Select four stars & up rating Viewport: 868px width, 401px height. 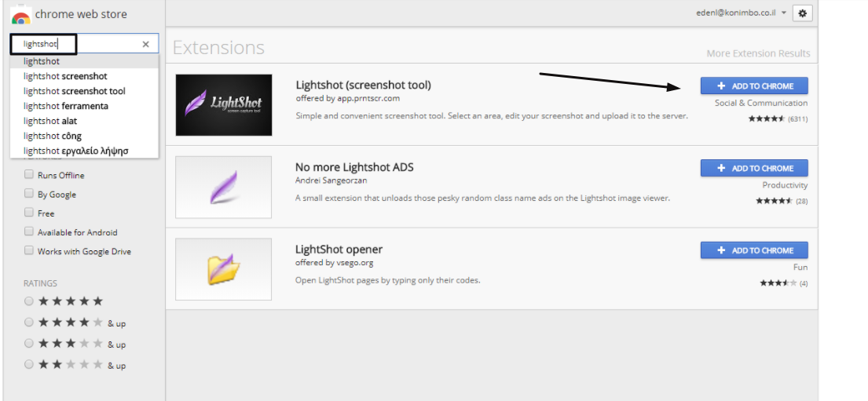coord(29,322)
